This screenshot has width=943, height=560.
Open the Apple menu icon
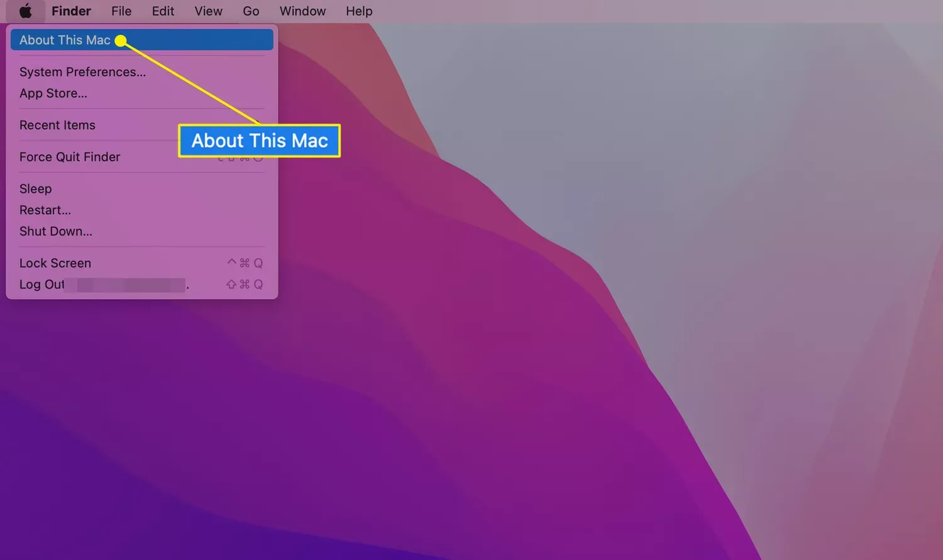(x=26, y=11)
